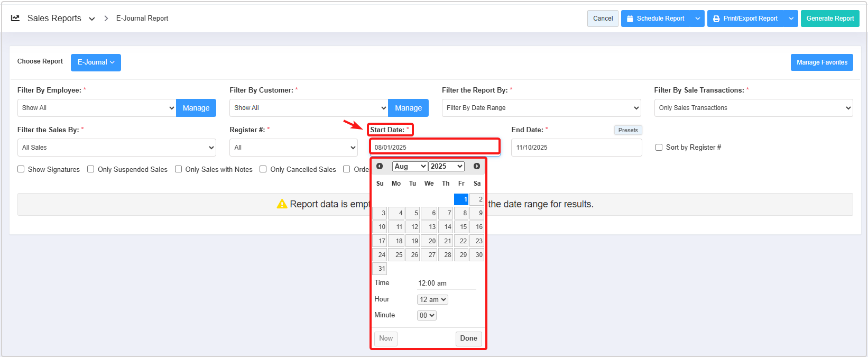Image resolution: width=868 pixels, height=357 pixels.
Task: Click the Generate Report button
Action: coord(829,19)
